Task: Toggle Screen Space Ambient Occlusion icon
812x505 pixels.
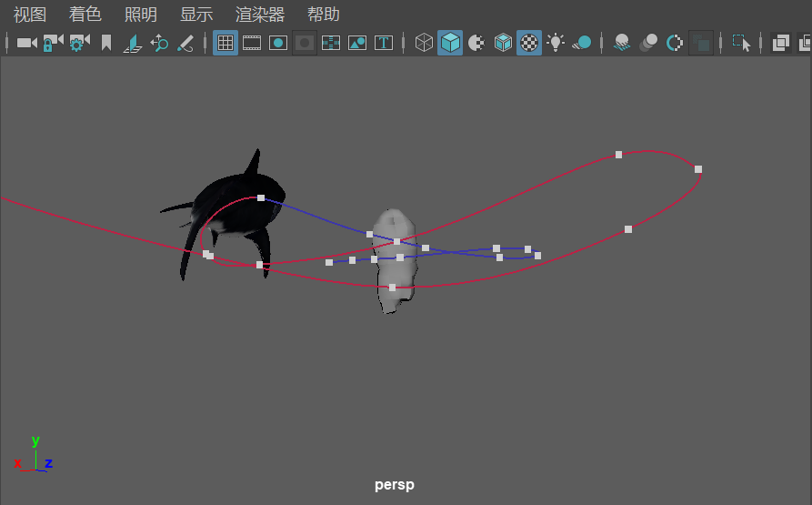Action: [x=621, y=43]
